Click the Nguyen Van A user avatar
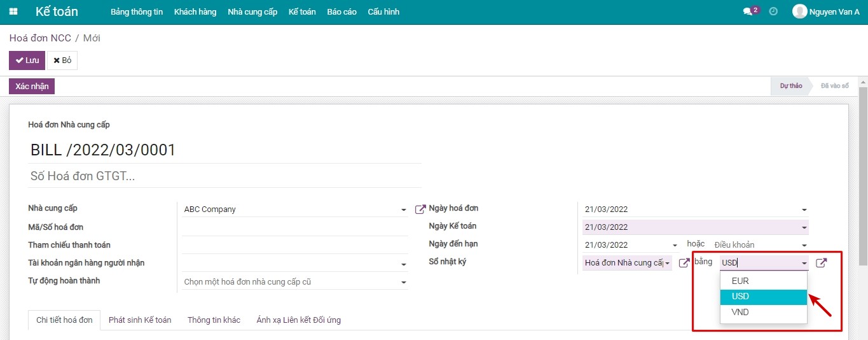 pyautogui.click(x=799, y=11)
